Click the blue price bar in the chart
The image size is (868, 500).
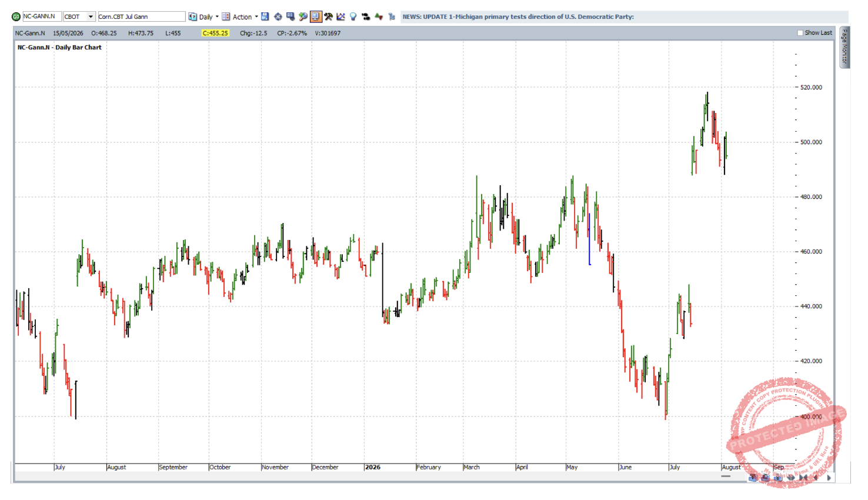[589, 239]
